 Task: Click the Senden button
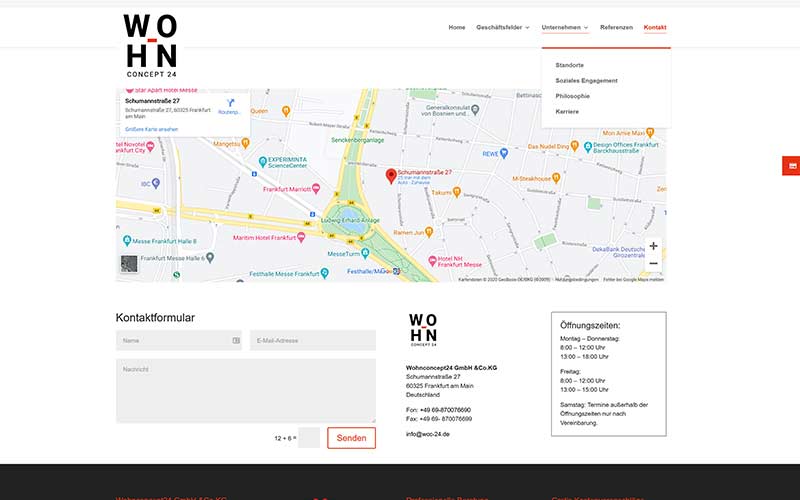(352, 438)
